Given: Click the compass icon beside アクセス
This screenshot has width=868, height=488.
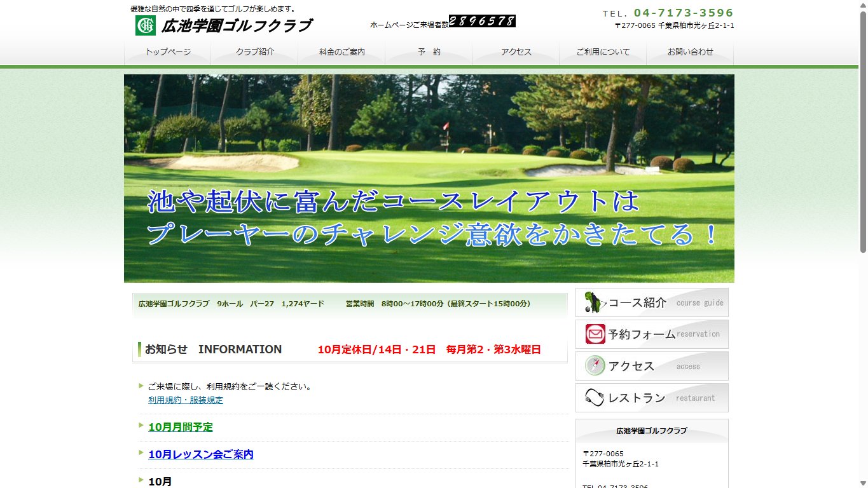Looking at the screenshot, I should click(595, 366).
